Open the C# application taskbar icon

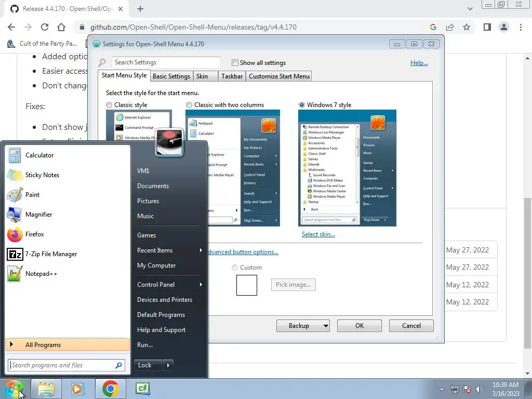click(143, 389)
